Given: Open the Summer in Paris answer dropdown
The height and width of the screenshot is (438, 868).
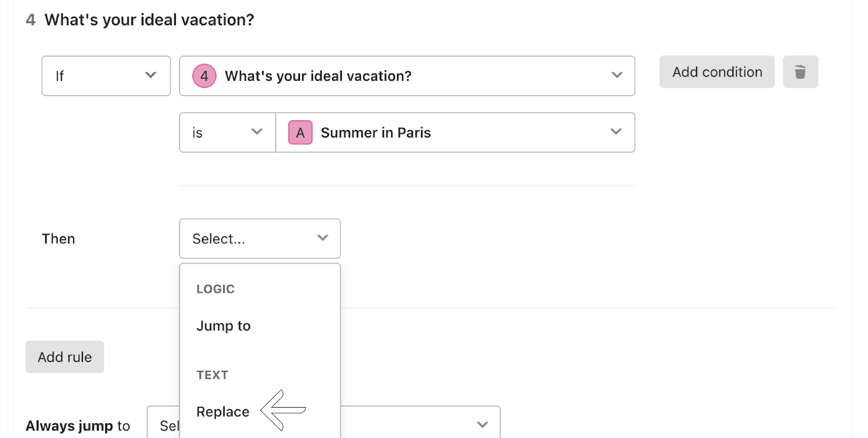Looking at the screenshot, I should (455, 132).
